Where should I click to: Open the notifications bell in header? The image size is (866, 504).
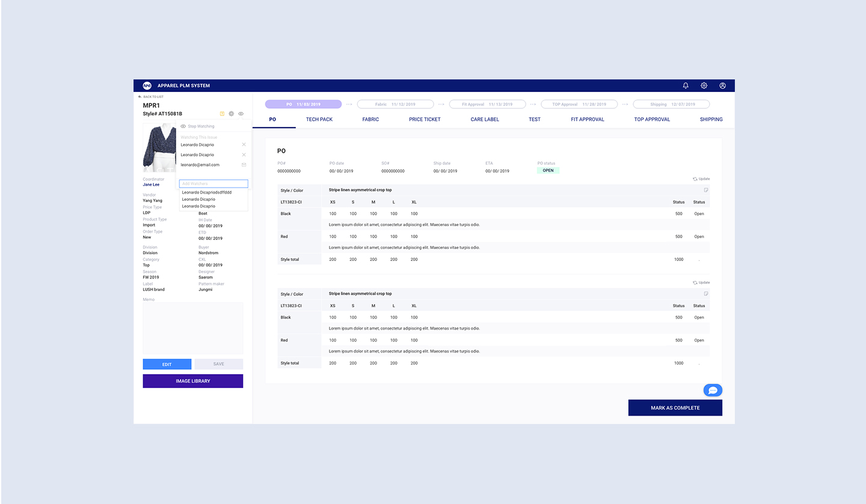pyautogui.click(x=686, y=85)
